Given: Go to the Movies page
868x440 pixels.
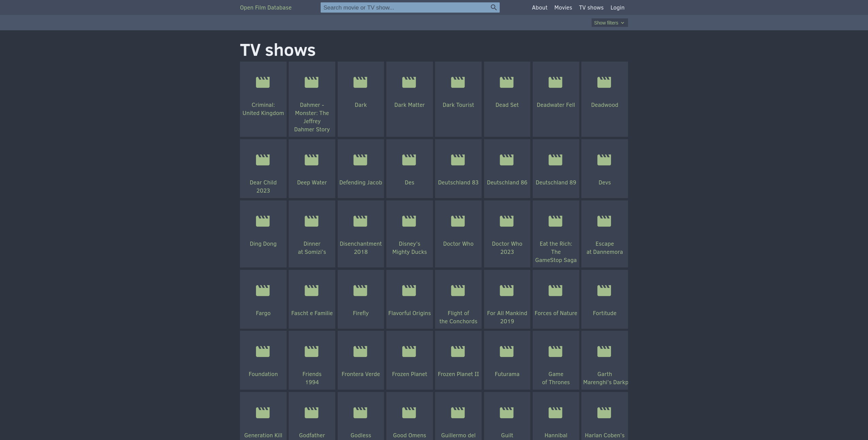Looking at the screenshot, I should [x=563, y=7].
